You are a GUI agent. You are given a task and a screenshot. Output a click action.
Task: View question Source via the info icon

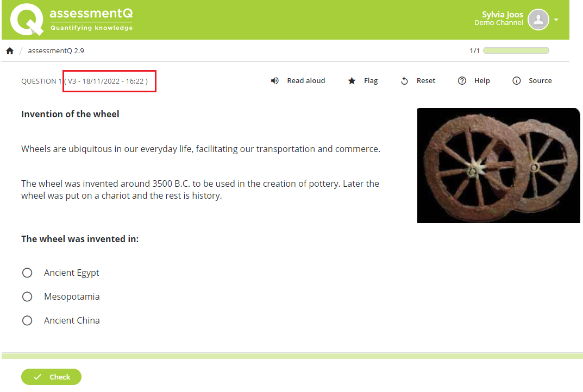click(516, 80)
